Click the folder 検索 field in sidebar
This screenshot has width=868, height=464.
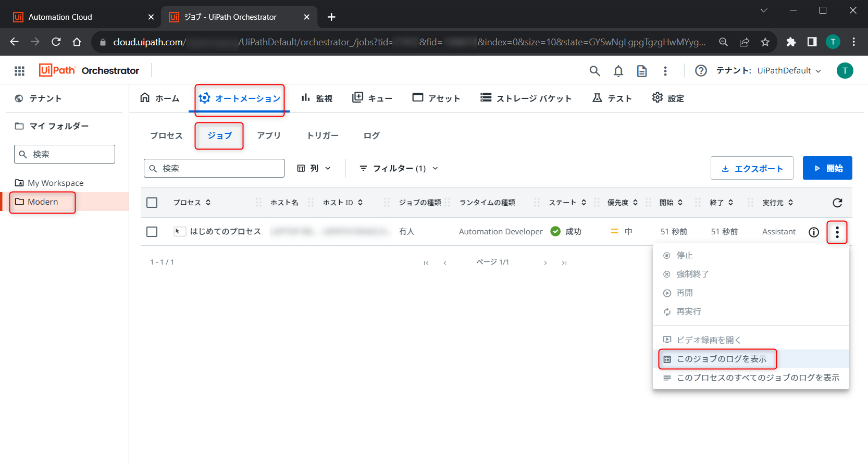(65, 154)
